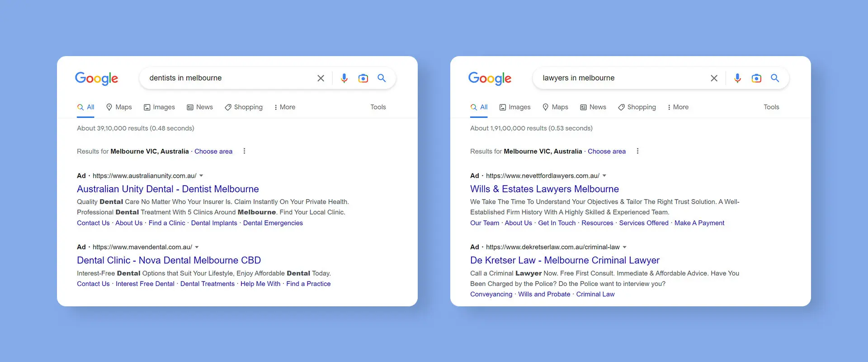The height and width of the screenshot is (362, 868).
Task: Expand More menu in dentists results
Action: [x=285, y=107]
